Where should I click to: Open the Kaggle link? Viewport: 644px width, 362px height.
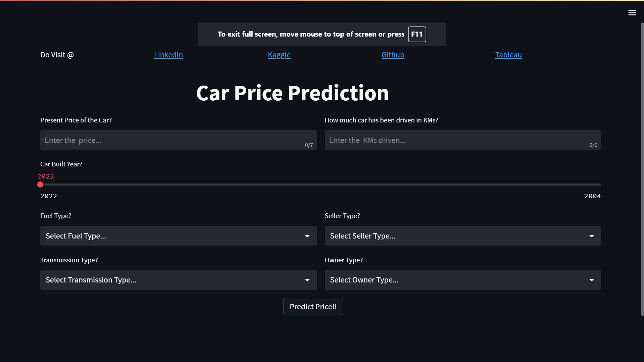[x=279, y=55]
